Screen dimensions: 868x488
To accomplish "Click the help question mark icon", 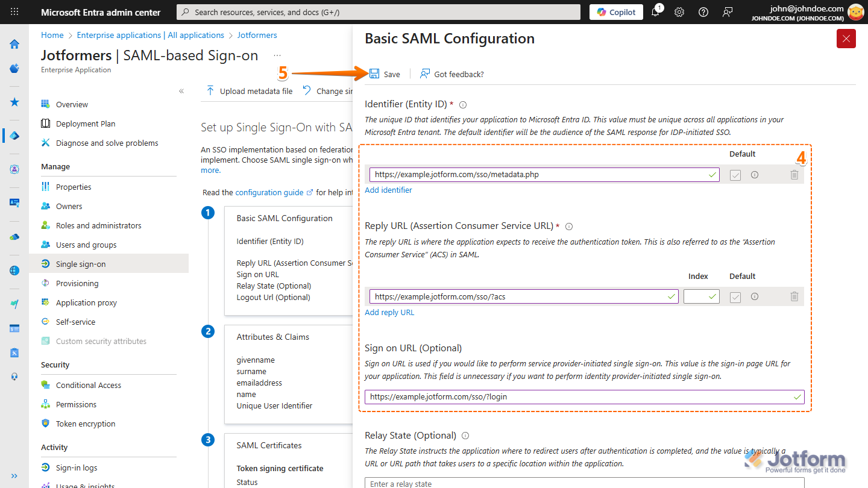I will point(703,12).
